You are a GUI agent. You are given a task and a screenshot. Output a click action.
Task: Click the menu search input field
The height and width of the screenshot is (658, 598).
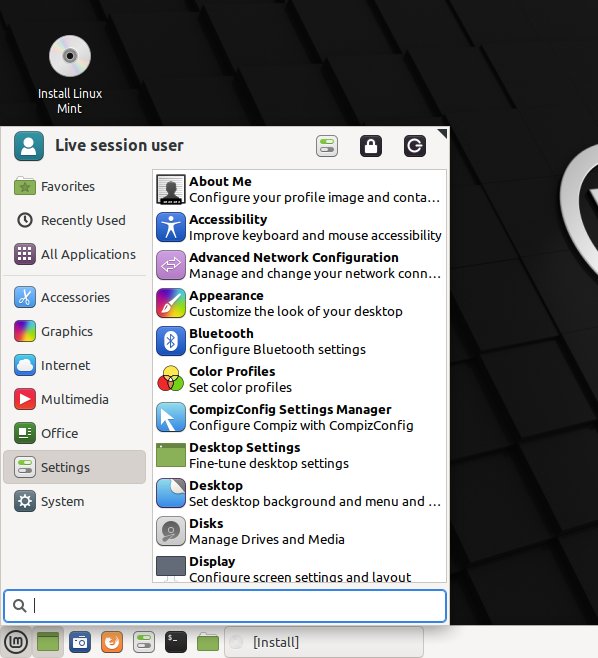point(225,606)
